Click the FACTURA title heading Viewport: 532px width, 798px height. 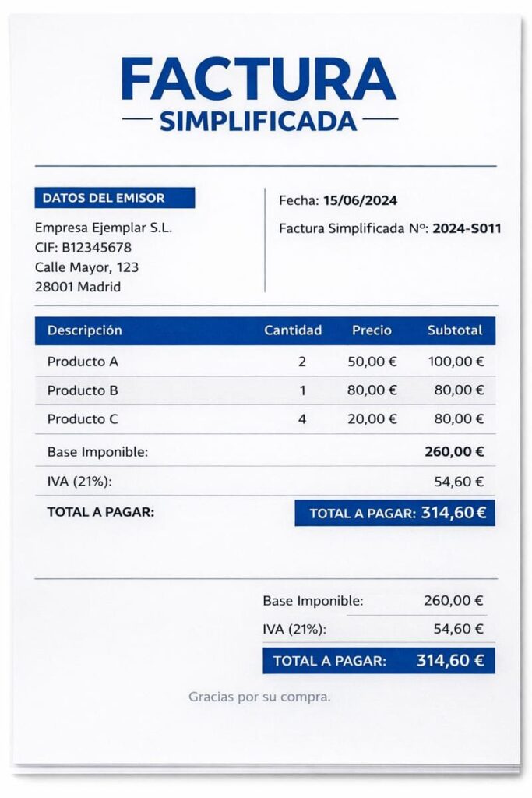pos(259,79)
